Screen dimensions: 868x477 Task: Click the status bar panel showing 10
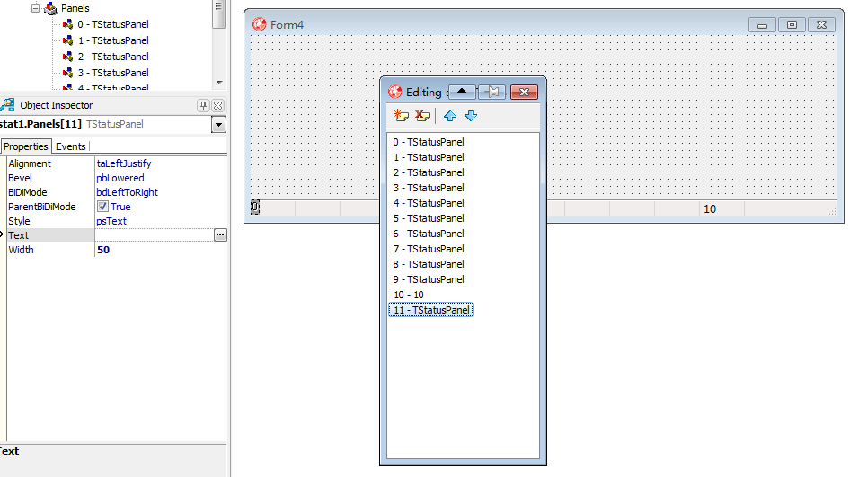tap(721, 209)
